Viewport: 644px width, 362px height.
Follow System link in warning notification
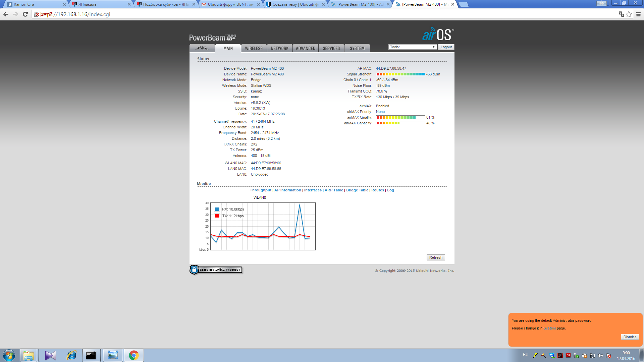tap(549, 328)
